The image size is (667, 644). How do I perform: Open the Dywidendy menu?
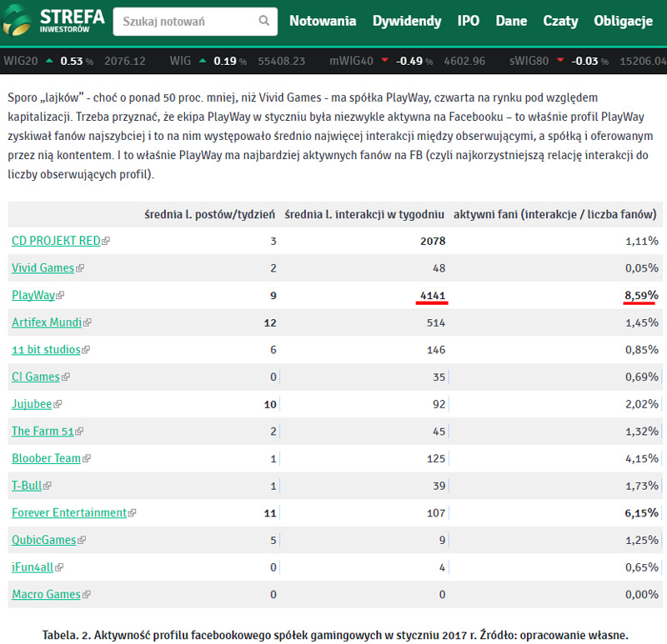point(407,21)
